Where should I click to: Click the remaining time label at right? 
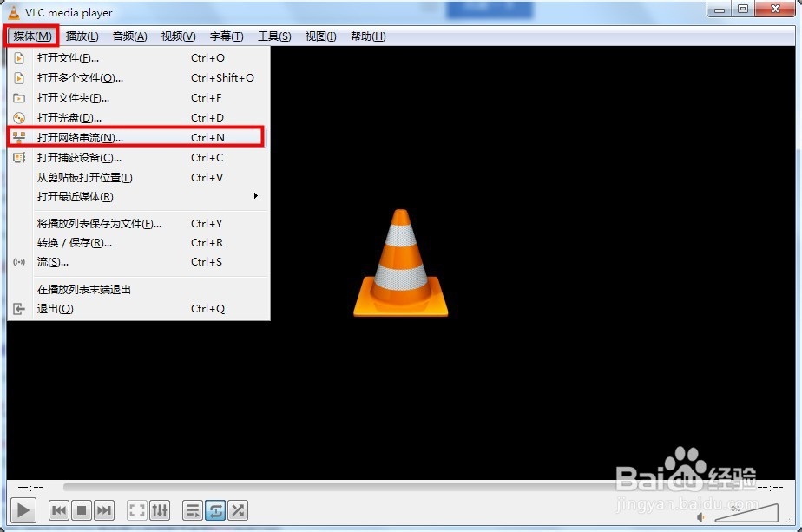(770, 487)
